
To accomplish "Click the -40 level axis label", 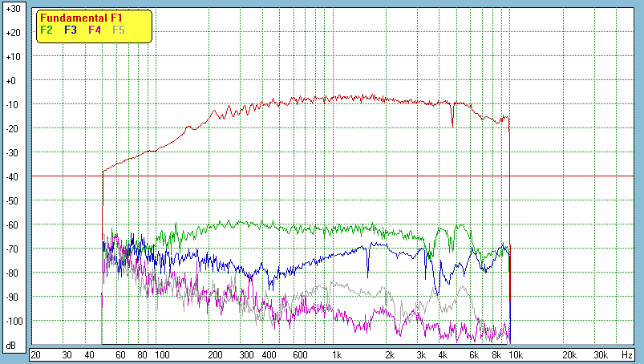I will (12, 177).
